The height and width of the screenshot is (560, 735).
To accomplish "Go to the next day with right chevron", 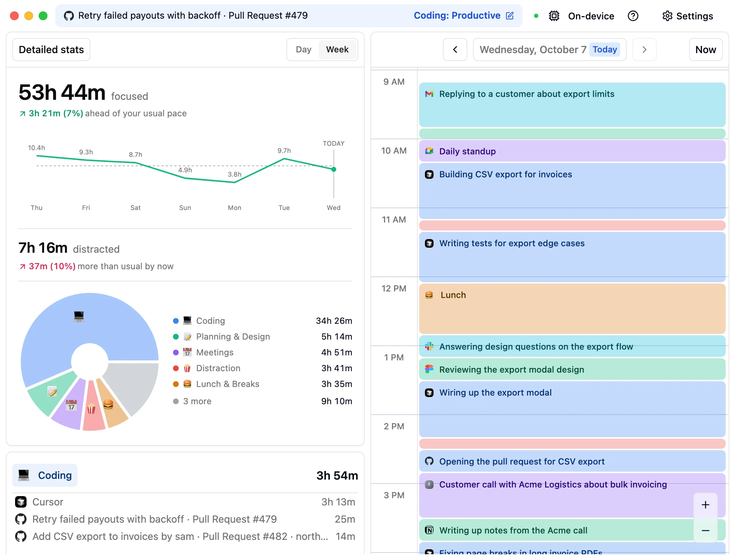I will point(645,50).
